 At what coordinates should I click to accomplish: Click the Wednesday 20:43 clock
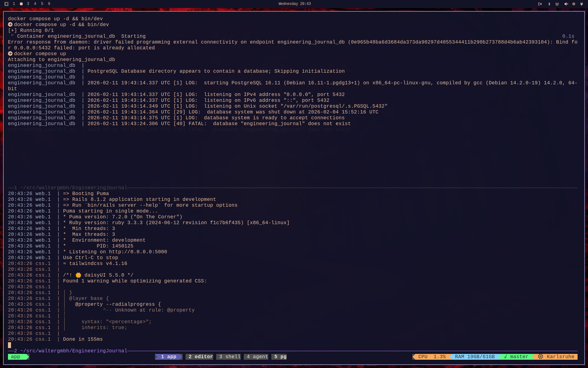[294, 4]
